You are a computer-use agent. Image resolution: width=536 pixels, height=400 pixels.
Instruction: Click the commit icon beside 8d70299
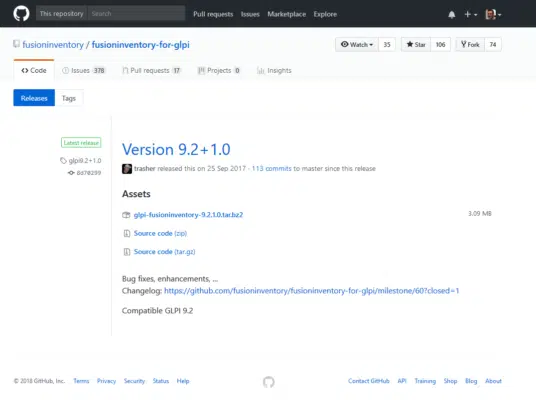coord(71,173)
